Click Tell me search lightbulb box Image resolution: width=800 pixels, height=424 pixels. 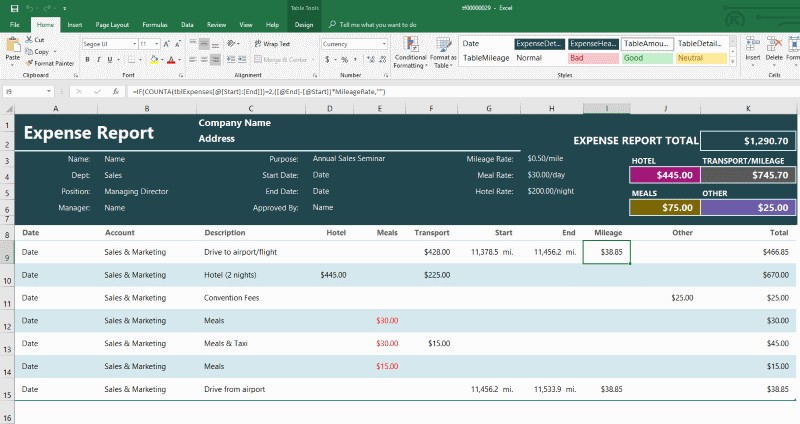click(x=373, y=24)
